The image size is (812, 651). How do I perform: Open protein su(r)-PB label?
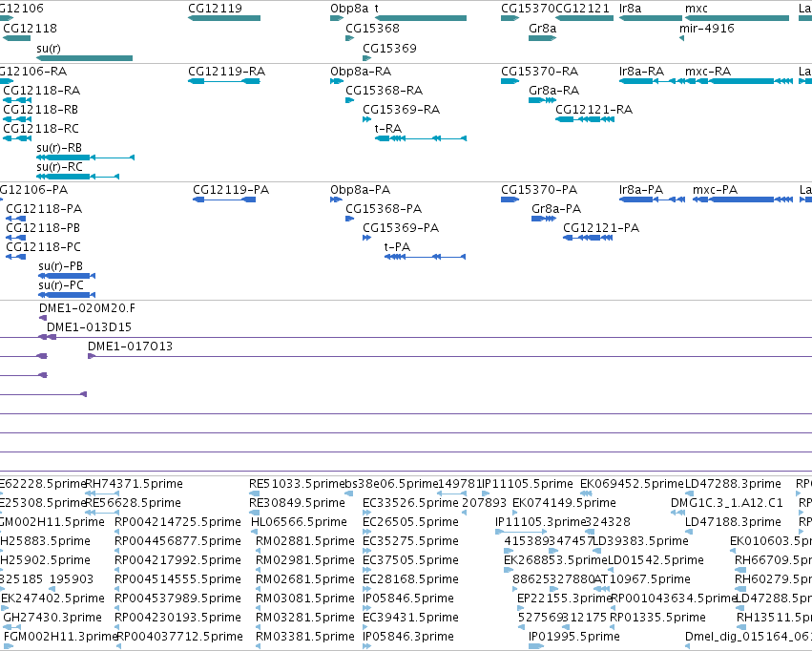click(x=60, y=266)
